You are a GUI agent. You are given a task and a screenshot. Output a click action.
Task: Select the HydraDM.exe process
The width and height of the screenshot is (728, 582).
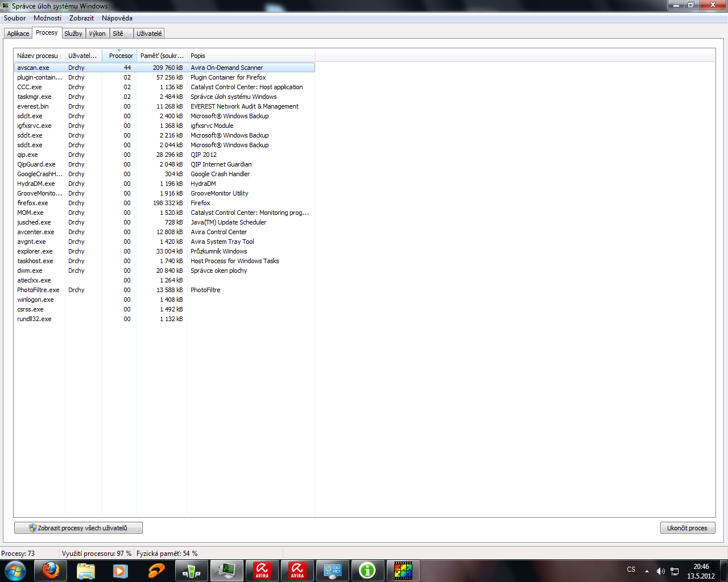coord(164,184)
